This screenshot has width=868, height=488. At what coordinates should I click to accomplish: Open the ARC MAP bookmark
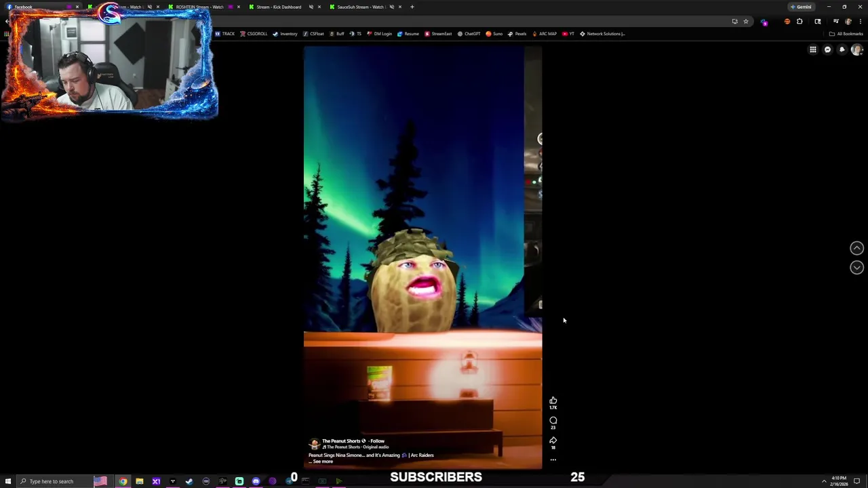point(545,34)
